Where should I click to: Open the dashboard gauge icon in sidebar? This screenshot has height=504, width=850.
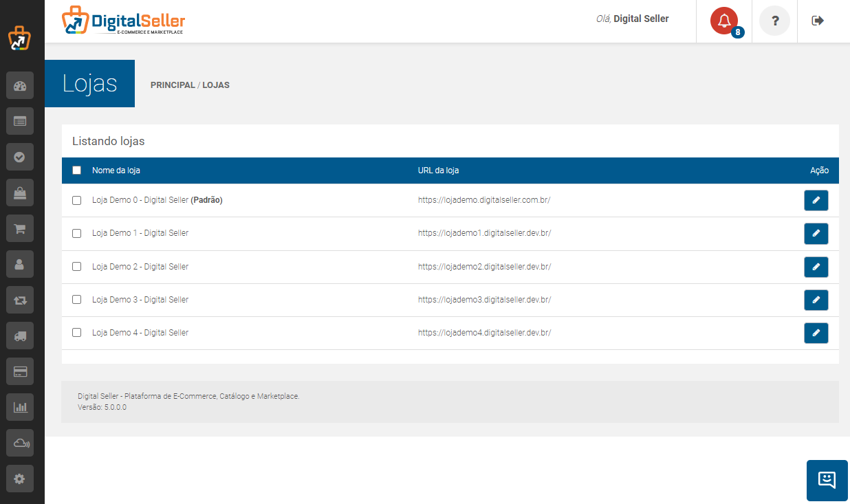19,86
